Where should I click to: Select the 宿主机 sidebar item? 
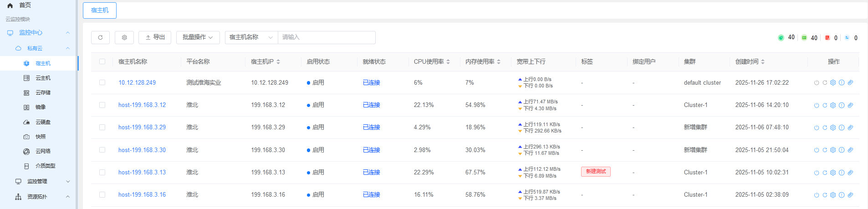point(39,63)
